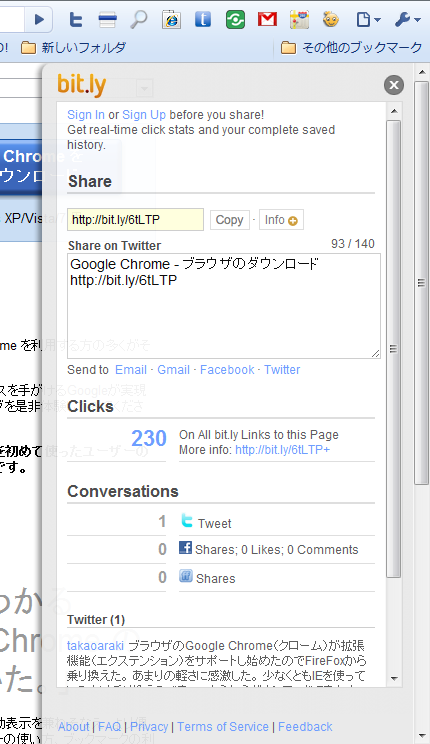Open the IE Tab extension icon
The height and width of the screenshot is (744, 430).
[x=171, y=19]
